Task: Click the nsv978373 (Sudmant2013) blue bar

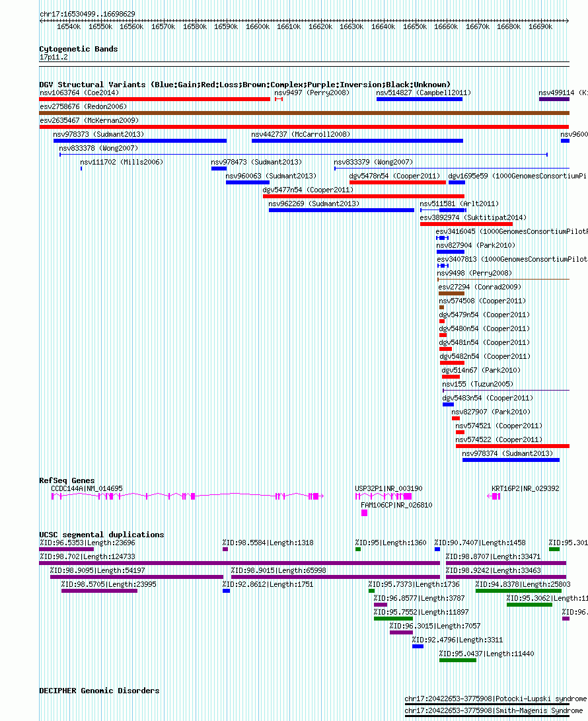Action: click(x=140, y=141)
